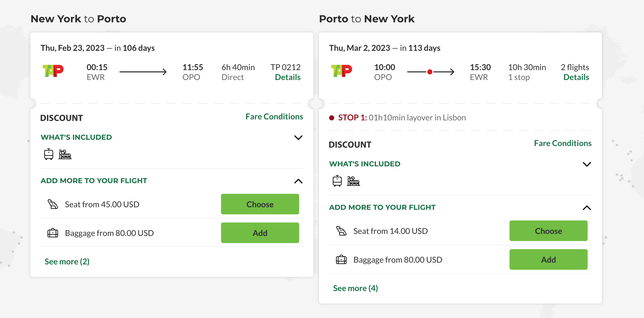Collapse Add More To Your Flight on outbound

[x=298, y=181]
